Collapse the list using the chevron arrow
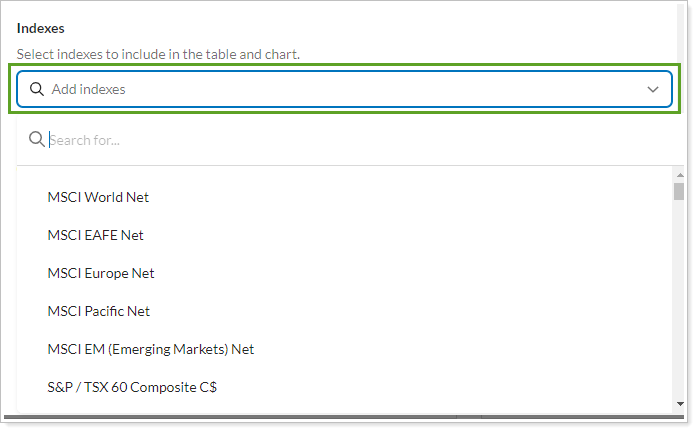Image resolution: width=697 pixels, height=432 pixels. [653, 89]
